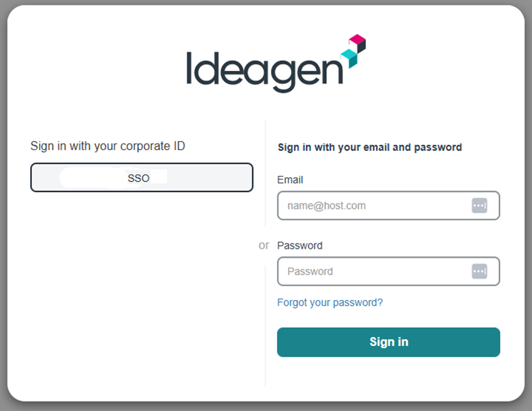The width and height of the screenshot is (532, 411).
Task: Focus the Password input field
Action: (x=374, y=272)
